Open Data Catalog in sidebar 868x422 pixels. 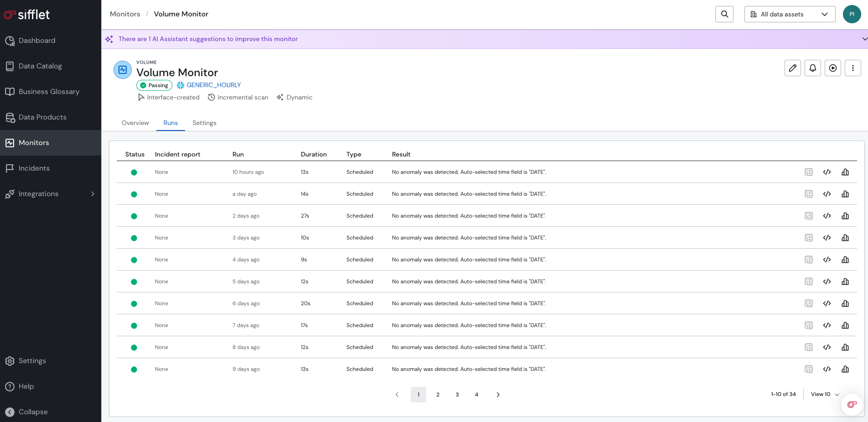[51, 66]
